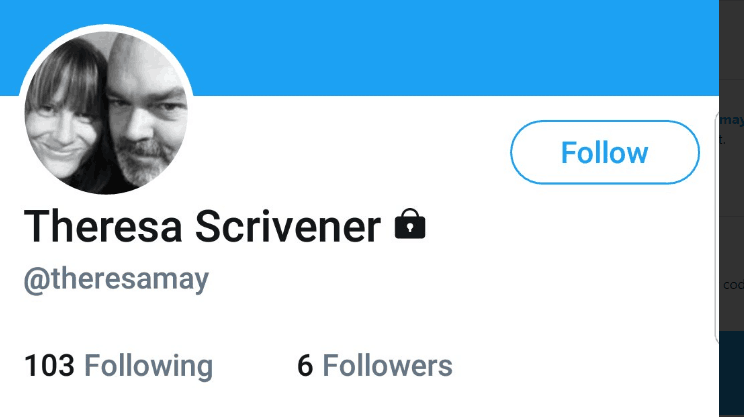Click the word Followers

[x=387, y=366]
